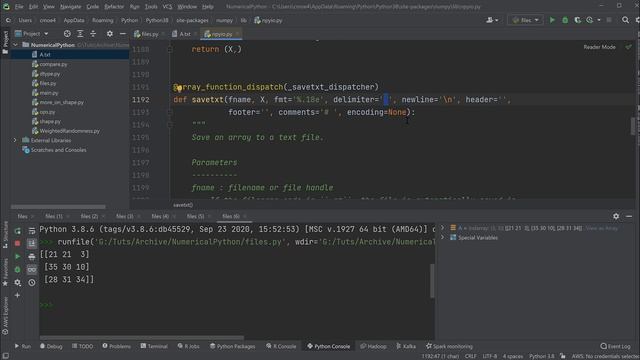Viewport: 640px width, 360px height.
Task: Hide the Project tool window with minus icon
Action: point(122,34)
